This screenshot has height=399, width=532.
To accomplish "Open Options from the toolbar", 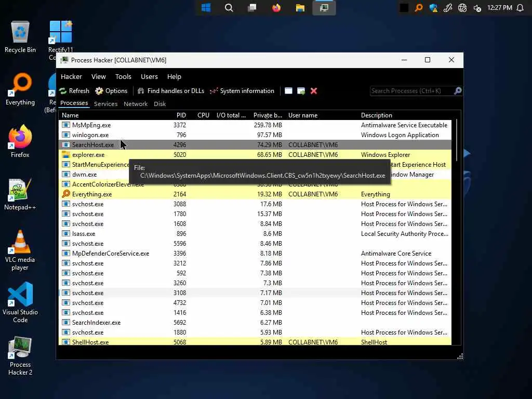I will click(111, 91).
